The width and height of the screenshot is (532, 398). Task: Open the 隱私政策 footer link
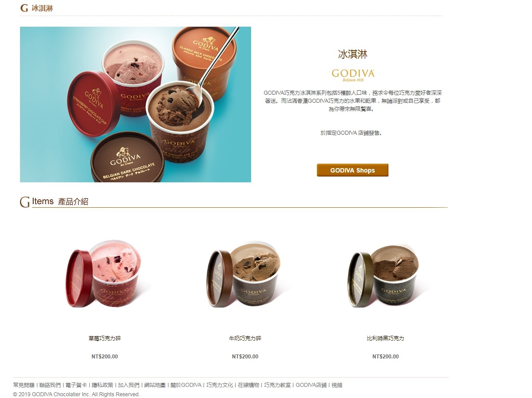[x=103, y=385]
